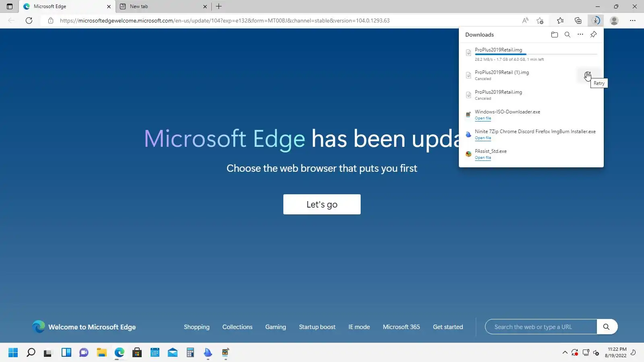
Task: Open the profile avatar menu
Action: 614,21
